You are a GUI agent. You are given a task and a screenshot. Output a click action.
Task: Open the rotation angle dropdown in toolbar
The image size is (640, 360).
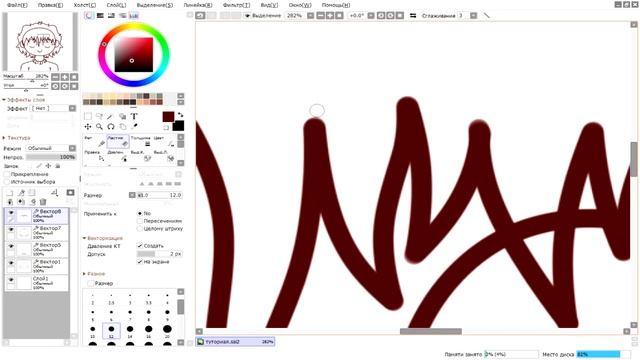pos(371,16)
